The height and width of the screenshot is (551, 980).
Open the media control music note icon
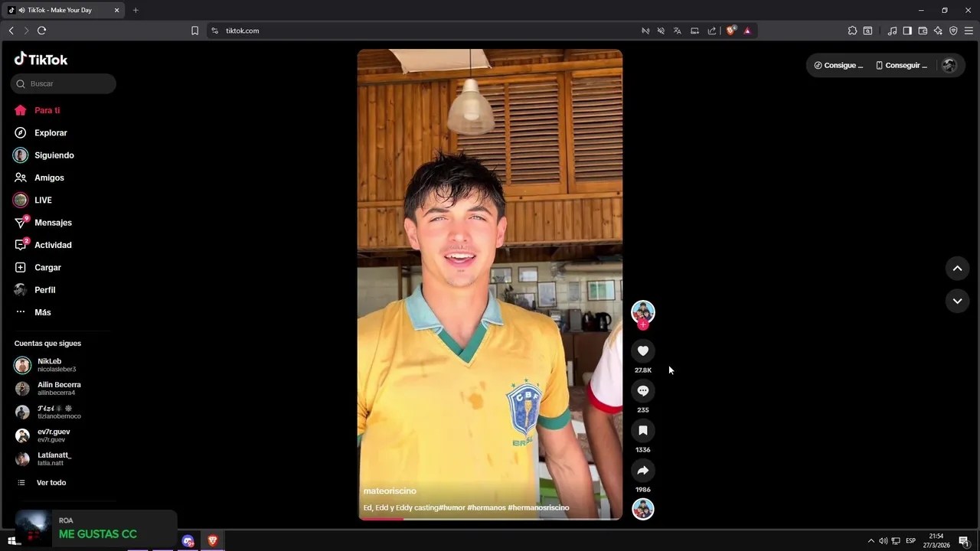coord(892,31)
